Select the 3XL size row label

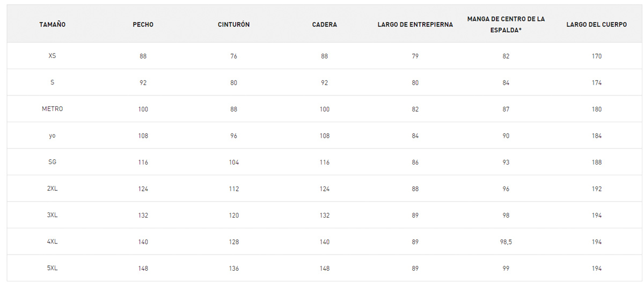52,215
